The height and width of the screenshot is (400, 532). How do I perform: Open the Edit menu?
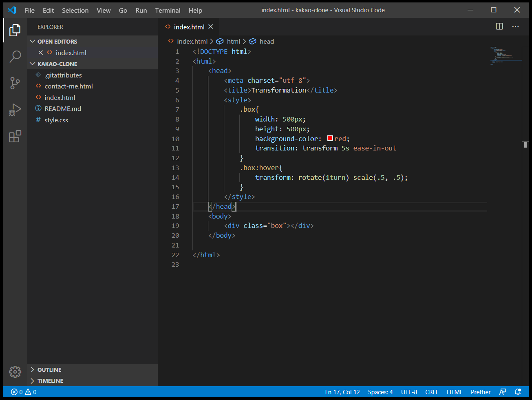[48, 10]
